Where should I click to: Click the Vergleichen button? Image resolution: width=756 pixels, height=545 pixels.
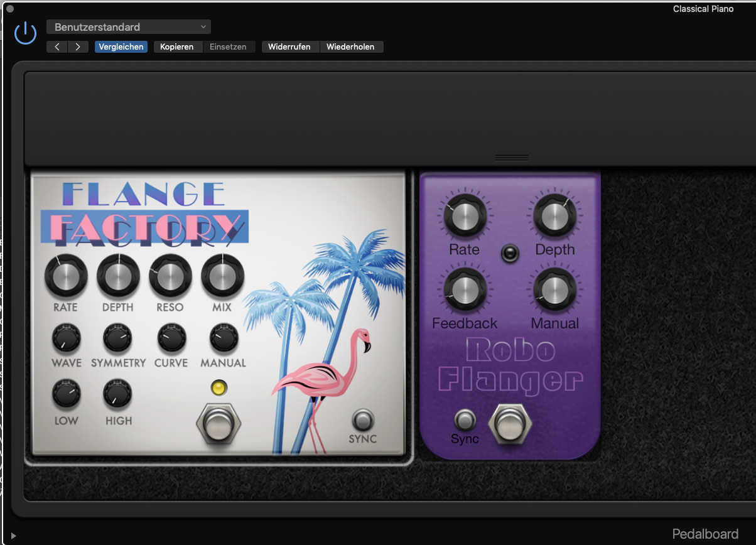coord(121,47)
